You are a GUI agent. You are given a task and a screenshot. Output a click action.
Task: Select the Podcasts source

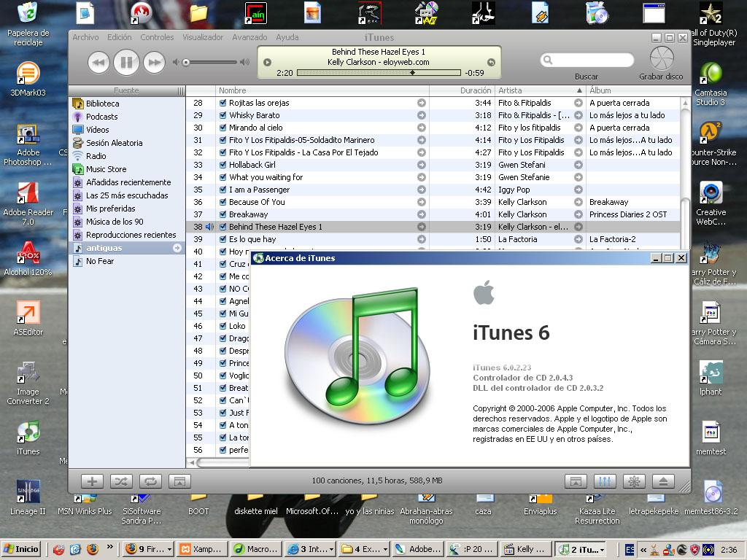(101, 117)
